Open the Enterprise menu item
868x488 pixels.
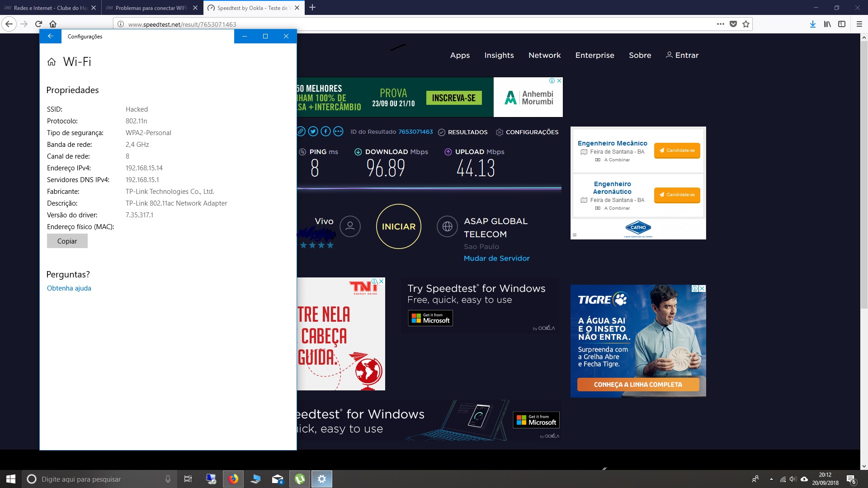pos(594,55)
